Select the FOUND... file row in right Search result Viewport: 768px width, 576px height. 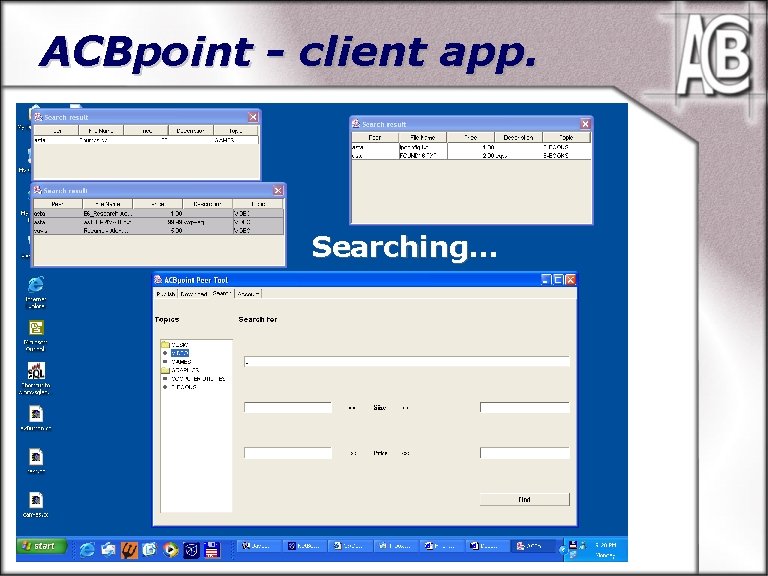[x=471, y=155]
